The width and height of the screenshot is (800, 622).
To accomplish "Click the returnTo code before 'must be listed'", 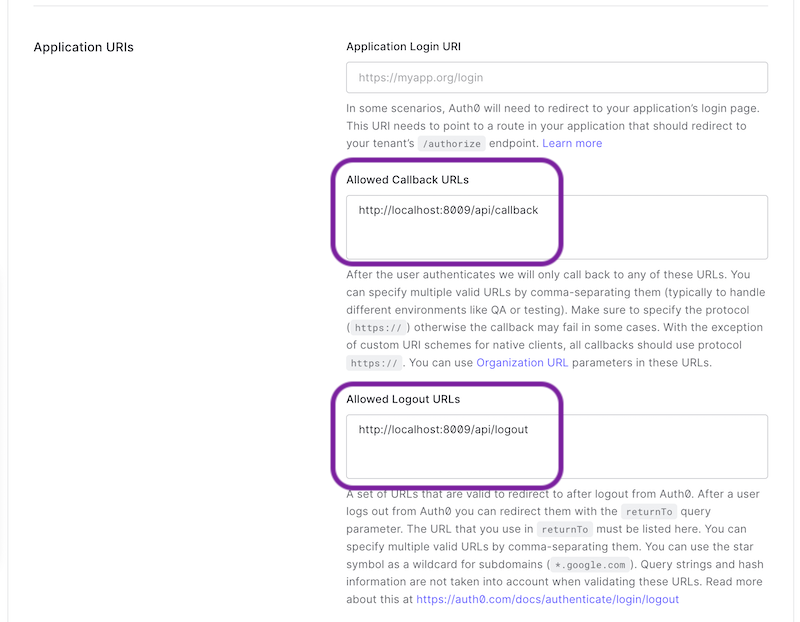I will tap(565, 530).
